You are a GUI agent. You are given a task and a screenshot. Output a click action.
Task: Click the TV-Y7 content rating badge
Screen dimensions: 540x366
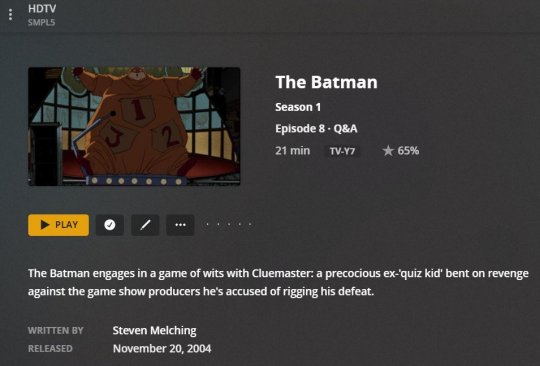point(342,151)
